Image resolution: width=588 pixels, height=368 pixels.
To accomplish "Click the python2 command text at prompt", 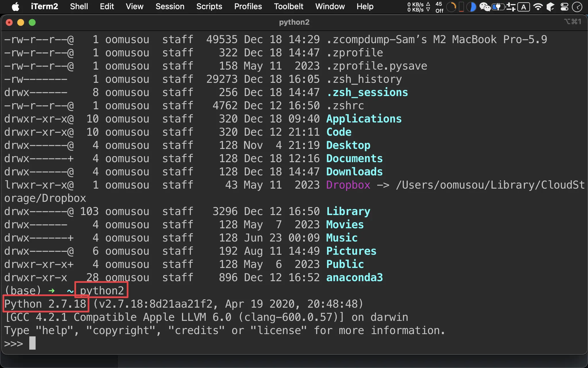I will (102, 291).
